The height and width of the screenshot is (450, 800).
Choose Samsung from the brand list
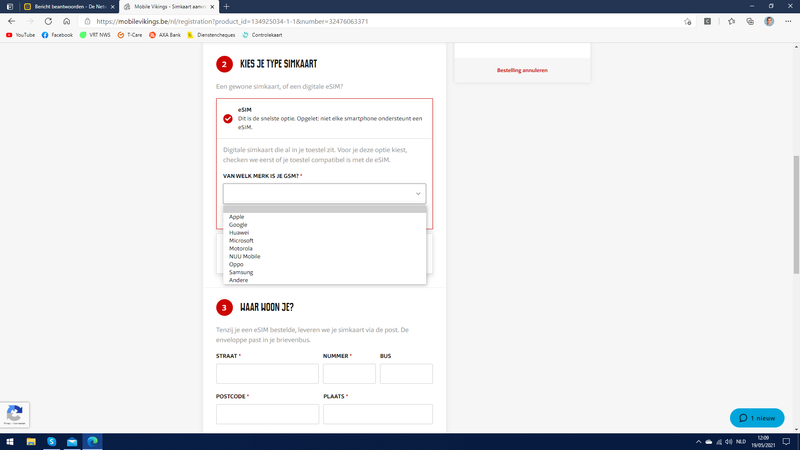[240, 272]
